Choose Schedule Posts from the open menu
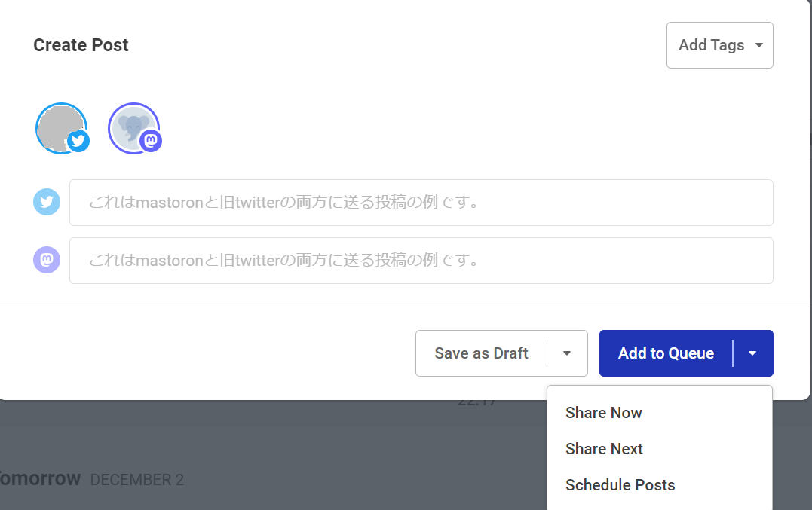 (620, 485)
